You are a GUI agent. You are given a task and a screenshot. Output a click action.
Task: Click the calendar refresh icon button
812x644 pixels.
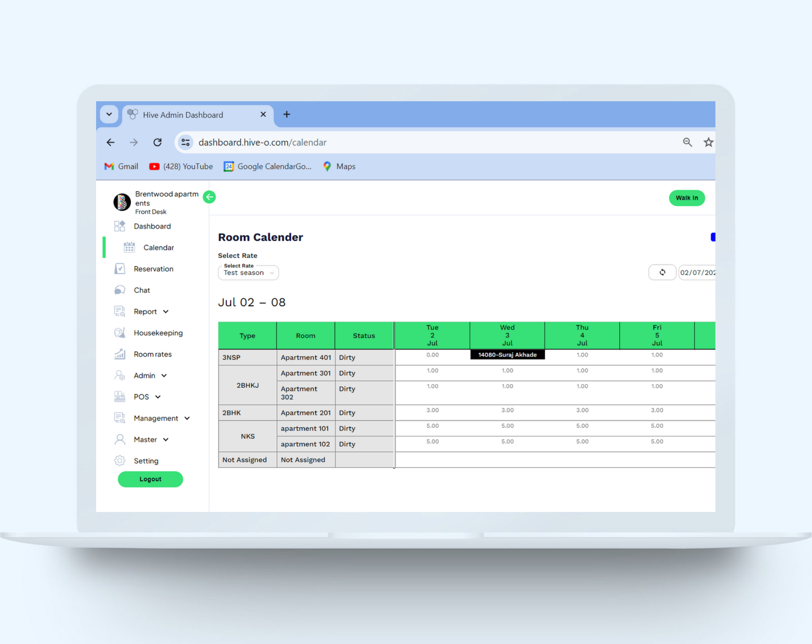(x=662, y=272)
